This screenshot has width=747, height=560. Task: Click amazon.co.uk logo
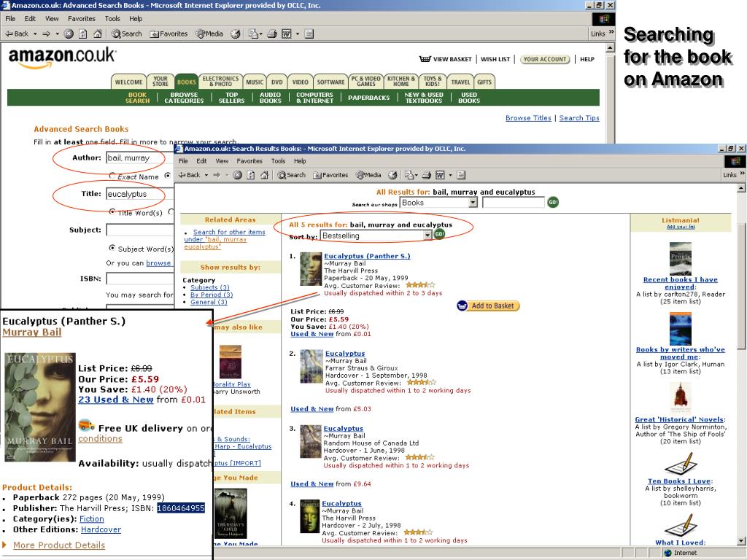coord(62,57)
